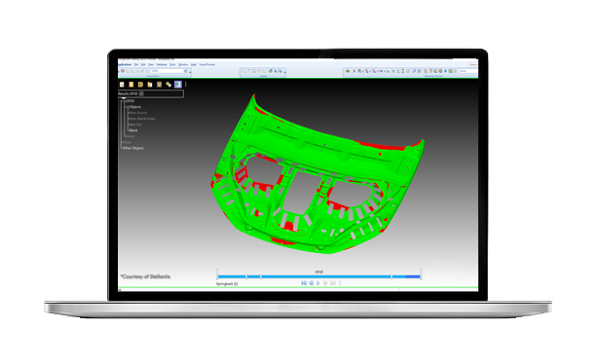Click the yellow link-gears icon above the tree
The height and width of the screenshot is (364, 596).
168,85
